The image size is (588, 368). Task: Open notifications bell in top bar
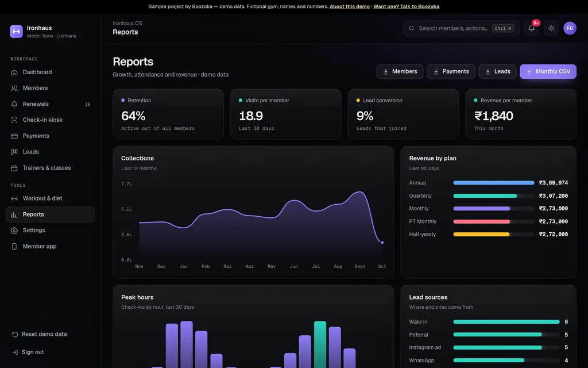(531, 28)
